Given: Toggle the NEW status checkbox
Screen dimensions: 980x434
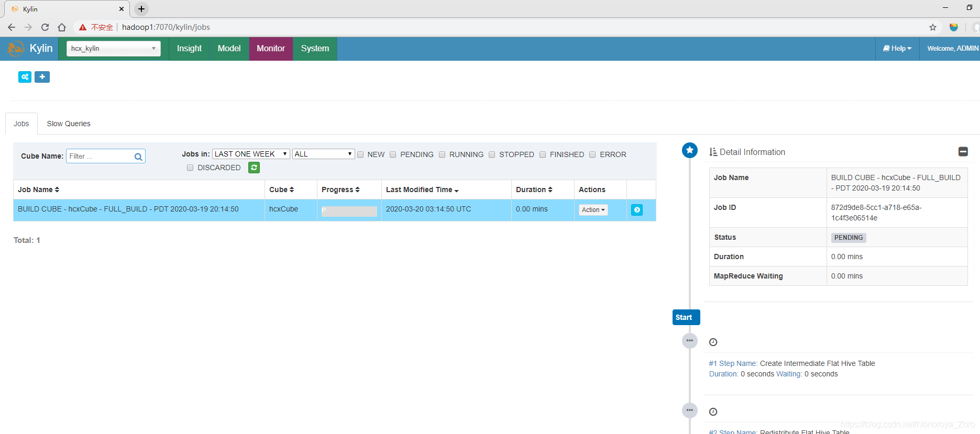Looking at the screenshot, I should pyautogui.click(x=360, y=154).
